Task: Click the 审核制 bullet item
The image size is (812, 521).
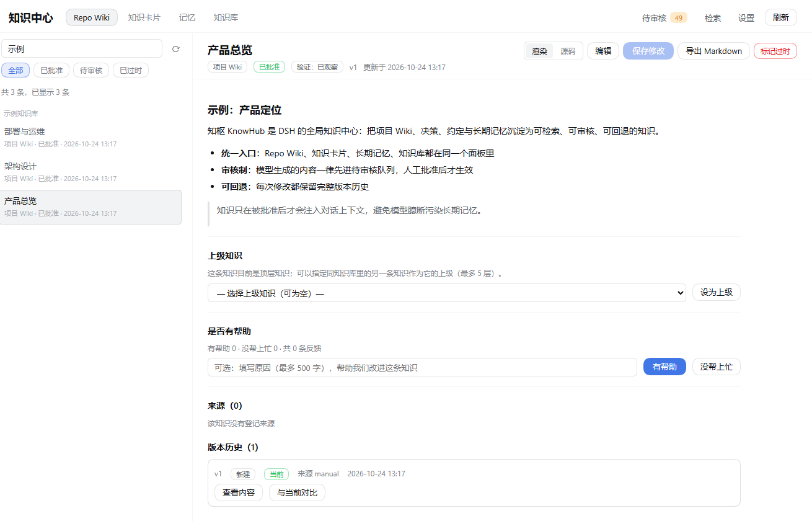Action: (x=347, y=170)
